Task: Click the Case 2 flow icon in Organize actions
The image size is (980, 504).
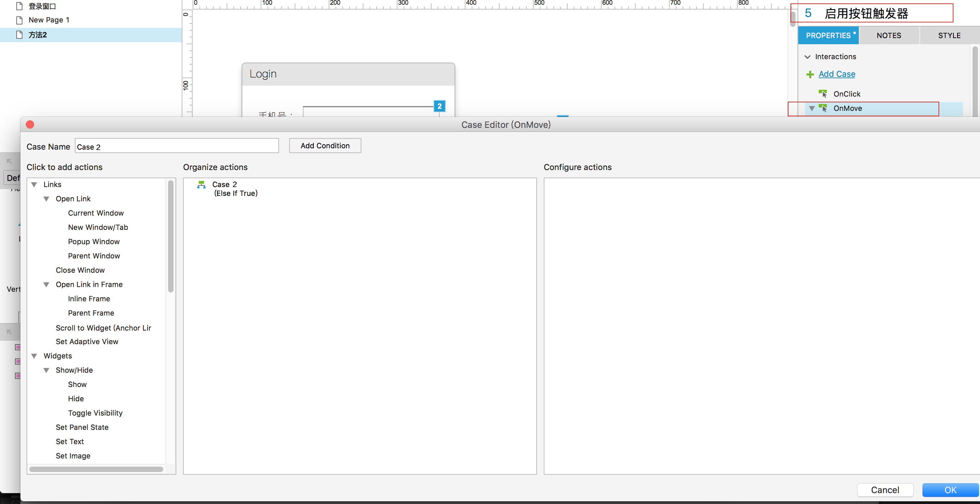Action: pos(201,185)
